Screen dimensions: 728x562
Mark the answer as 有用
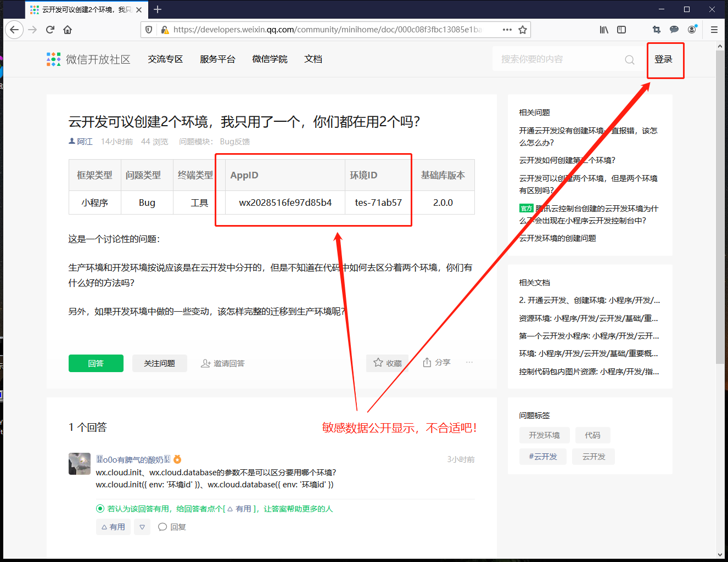tap(113, 527)
